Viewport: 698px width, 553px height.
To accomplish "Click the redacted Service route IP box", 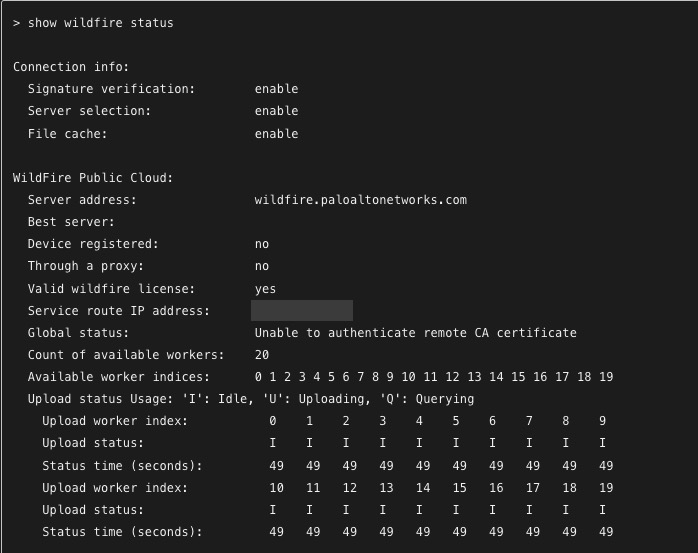I will click(x=302, y=310).
